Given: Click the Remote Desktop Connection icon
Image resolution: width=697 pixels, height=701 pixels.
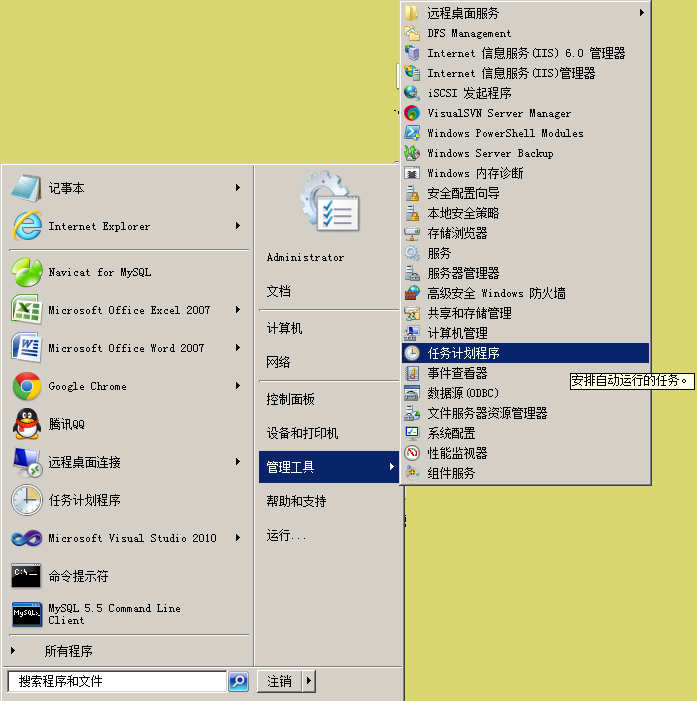Looking at the screenshot, I should tap(27, 462).
